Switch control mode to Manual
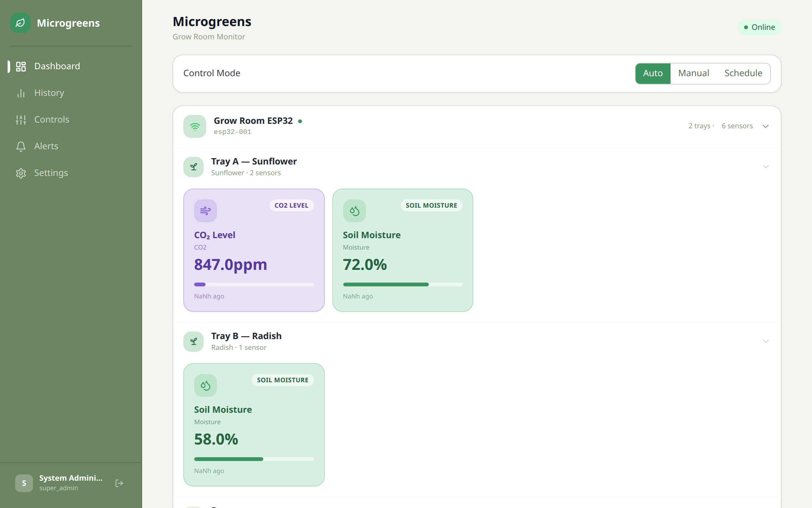Screen dimensions: 812x508 point(694,73)
